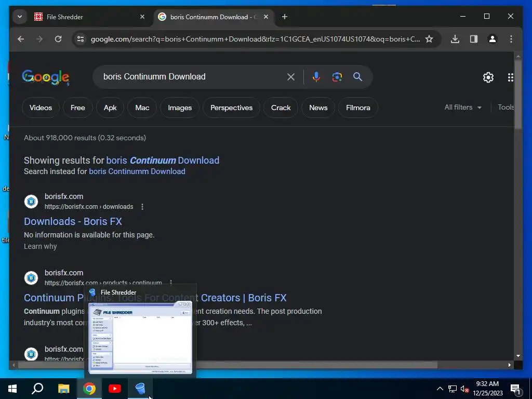Screen dimensions: 532x399
Task: Search by image with Google Lens
Action: [x=337, y=77]
